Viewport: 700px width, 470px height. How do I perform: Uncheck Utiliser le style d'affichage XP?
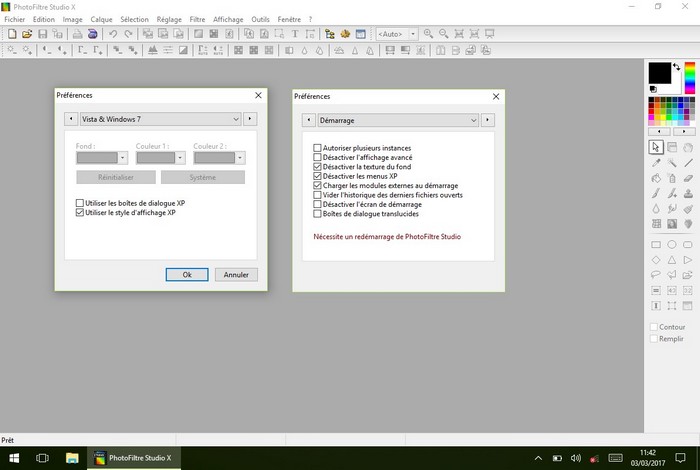coord(79,212)
